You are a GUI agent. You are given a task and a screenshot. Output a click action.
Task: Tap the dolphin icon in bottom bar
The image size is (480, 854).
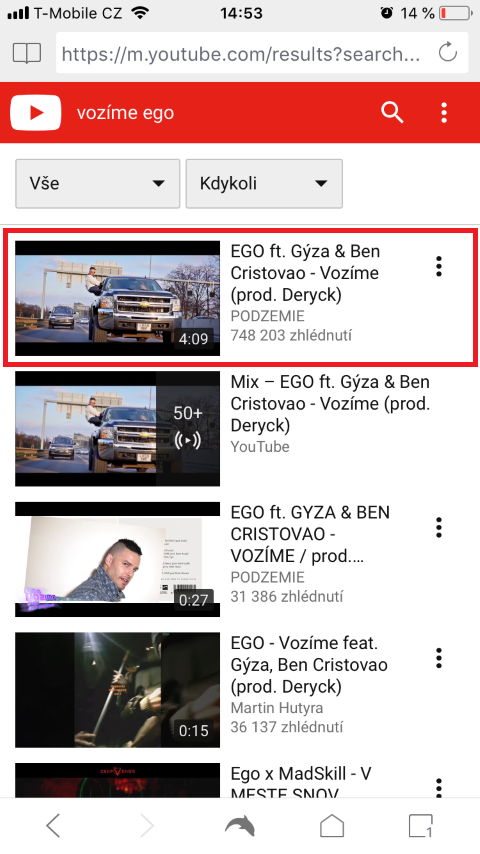pos(240,826)
